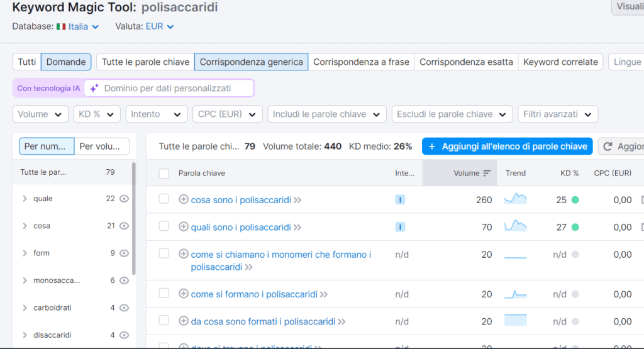Click double-arrow icon after 'come si formano i polisaccaridi'
Screen dimensions: 644x349
[324, 294]
